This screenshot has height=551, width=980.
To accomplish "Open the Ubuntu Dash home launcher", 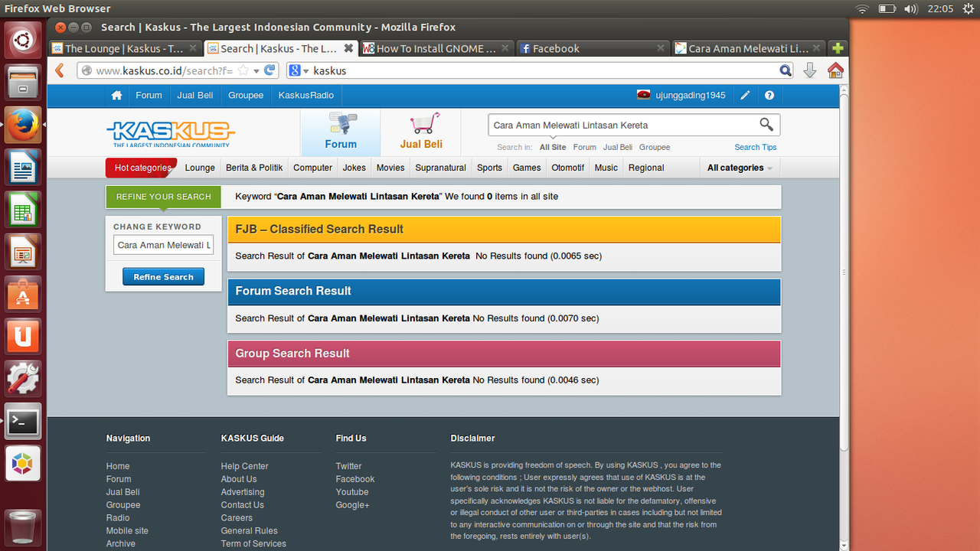I will [x=23, y=41].
